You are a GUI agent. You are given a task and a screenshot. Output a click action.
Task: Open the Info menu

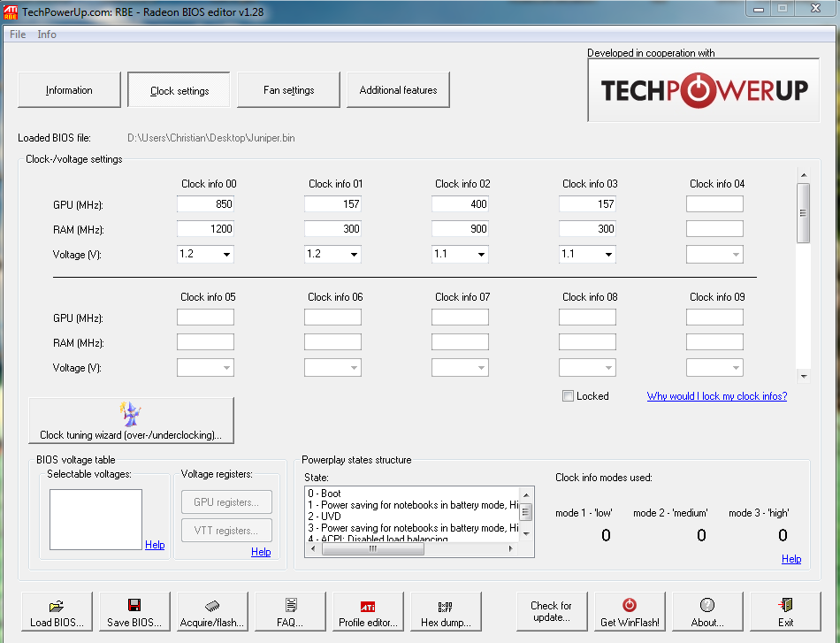47,34
